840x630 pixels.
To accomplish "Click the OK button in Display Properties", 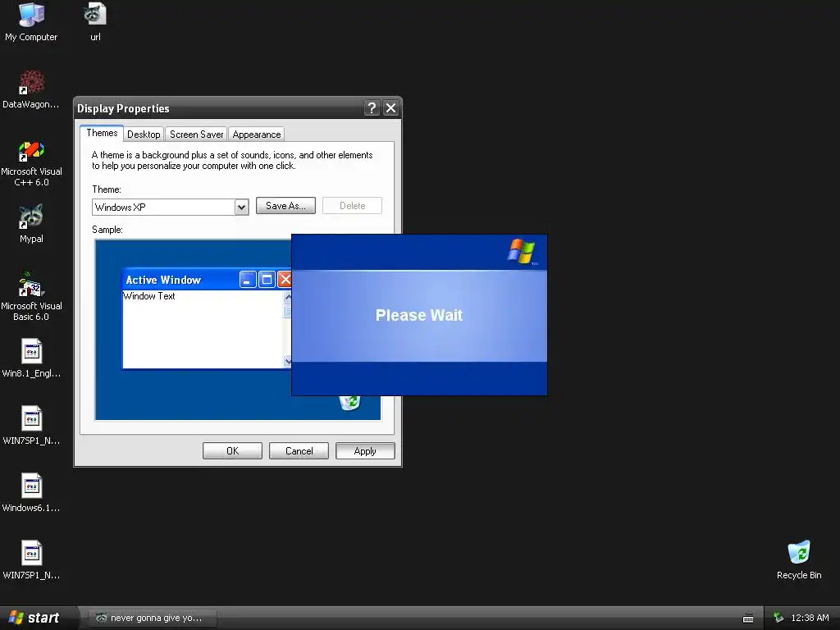I will click(x=232, y=451).
